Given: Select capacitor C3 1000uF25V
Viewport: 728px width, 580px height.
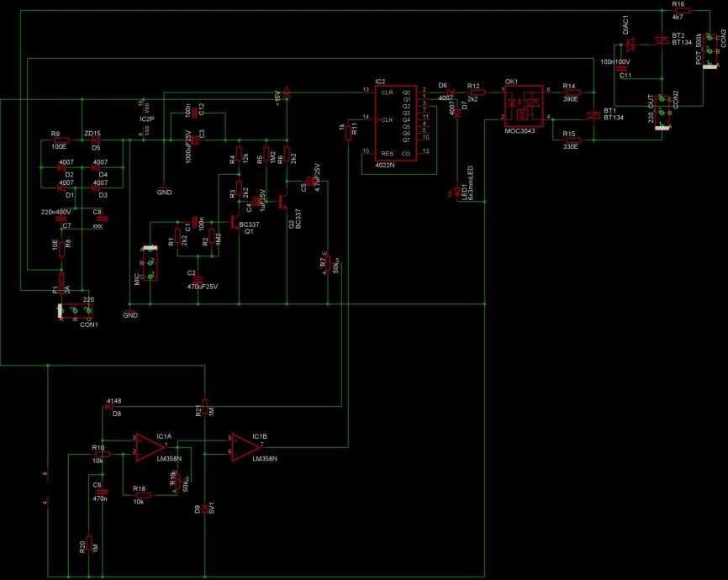Looking at the screenshot, I should tap(196, 140).
